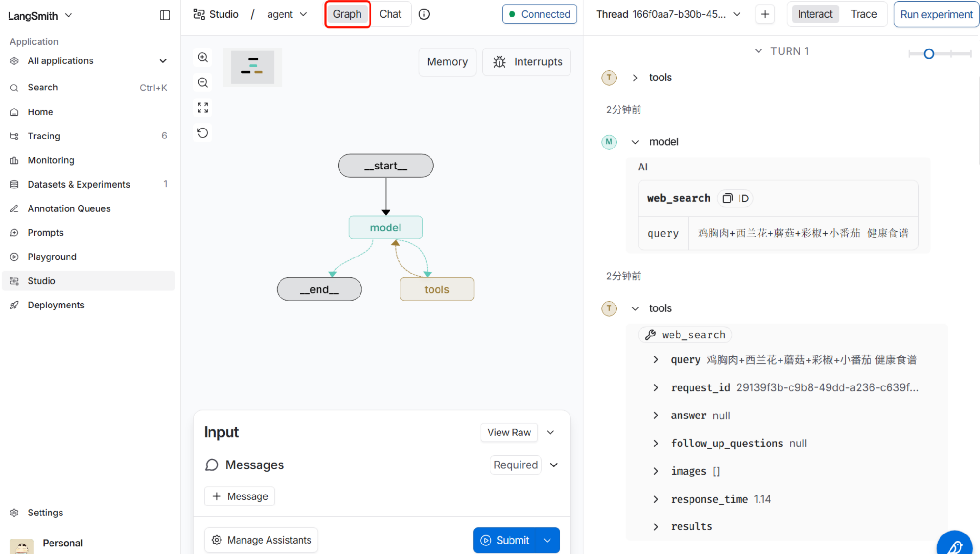980x554 pixels.
Task: Click the Run experiment button
Action: pyautogui.click(x=936, y=14)
